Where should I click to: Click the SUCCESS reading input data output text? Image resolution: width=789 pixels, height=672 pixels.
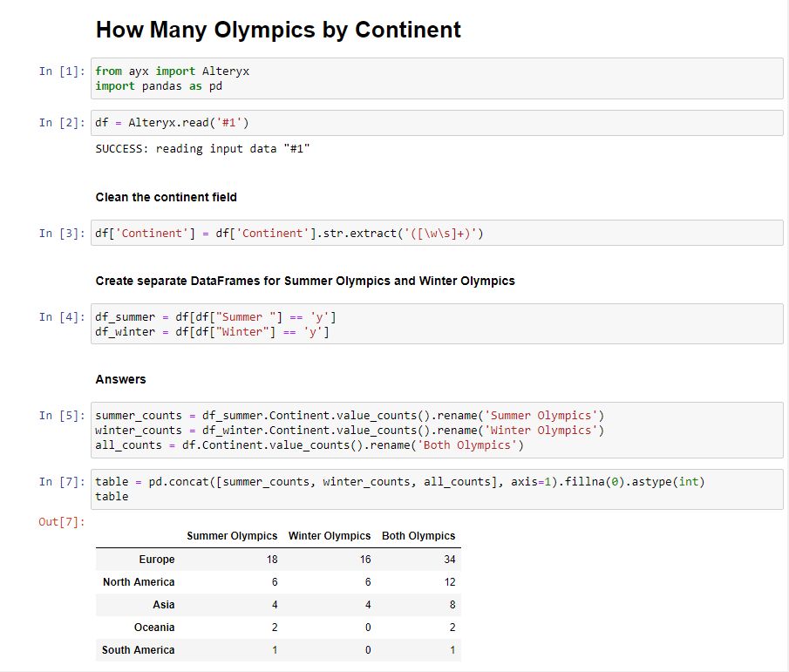[x=202, y=149]
